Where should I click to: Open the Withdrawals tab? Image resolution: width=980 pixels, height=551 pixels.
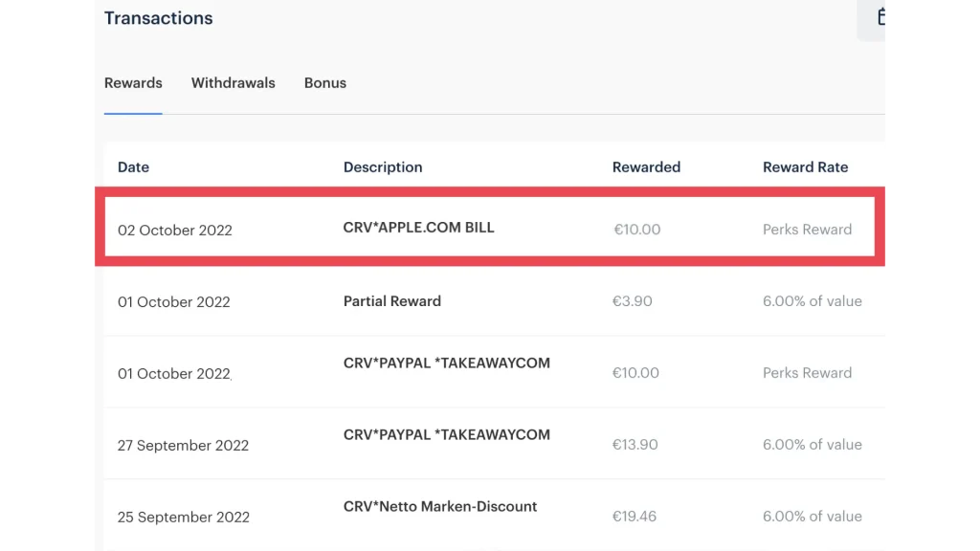pos(233,83)
